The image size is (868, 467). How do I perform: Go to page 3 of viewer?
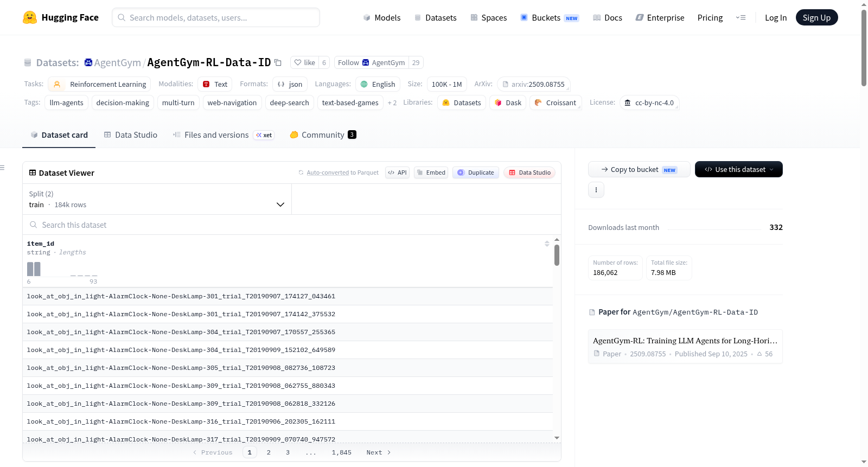click(x=288, y=452)
